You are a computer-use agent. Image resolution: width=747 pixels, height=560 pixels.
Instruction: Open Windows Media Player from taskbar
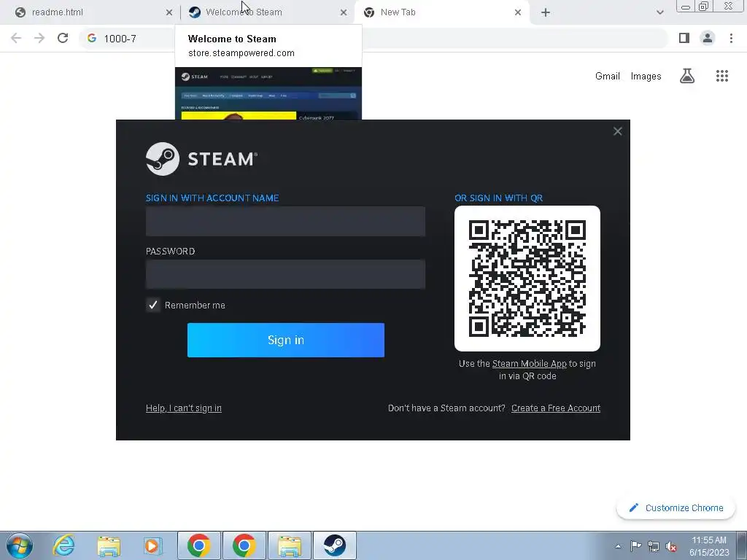point(152,545)
